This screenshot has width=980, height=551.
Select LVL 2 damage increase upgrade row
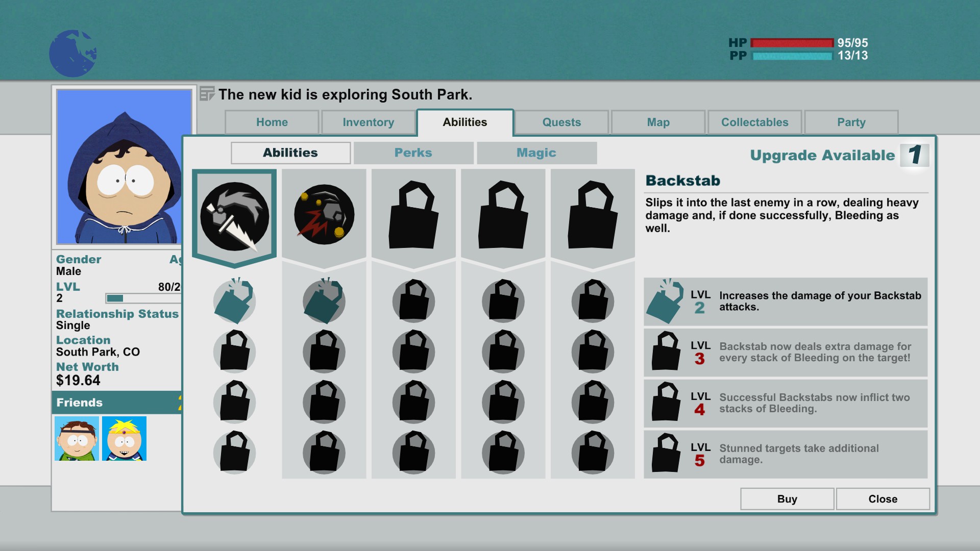point(786,302)
